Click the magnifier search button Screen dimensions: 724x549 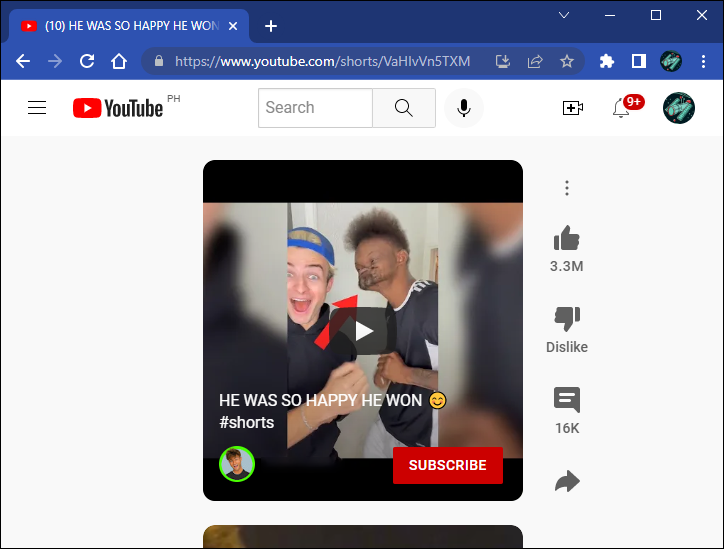click(404, 108)
